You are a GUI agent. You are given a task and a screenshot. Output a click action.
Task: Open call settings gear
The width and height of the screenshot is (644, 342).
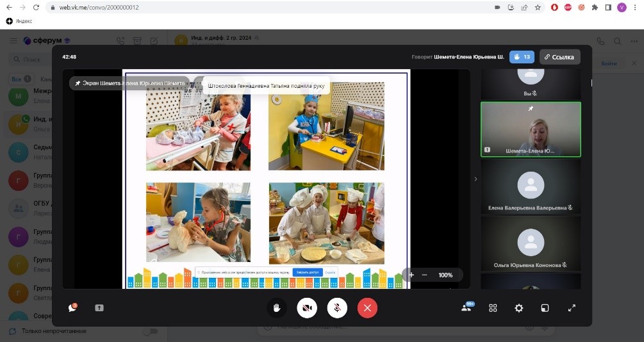(x=519, y=308)
